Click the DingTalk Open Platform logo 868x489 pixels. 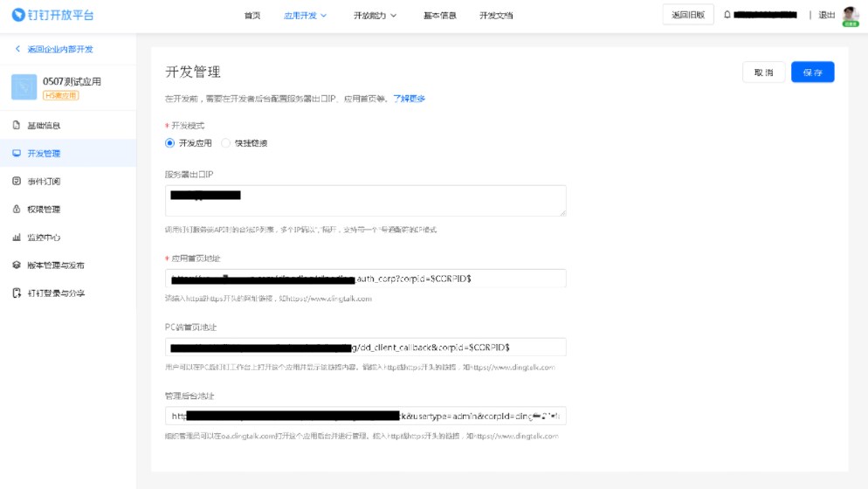pyautogui.click(x=52, y=15)
